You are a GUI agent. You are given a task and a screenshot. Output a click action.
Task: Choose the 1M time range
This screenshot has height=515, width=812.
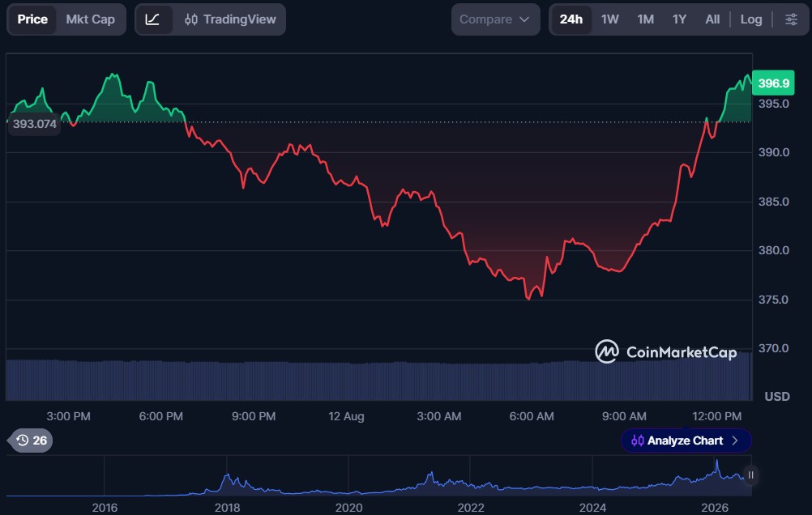point(645,19)
